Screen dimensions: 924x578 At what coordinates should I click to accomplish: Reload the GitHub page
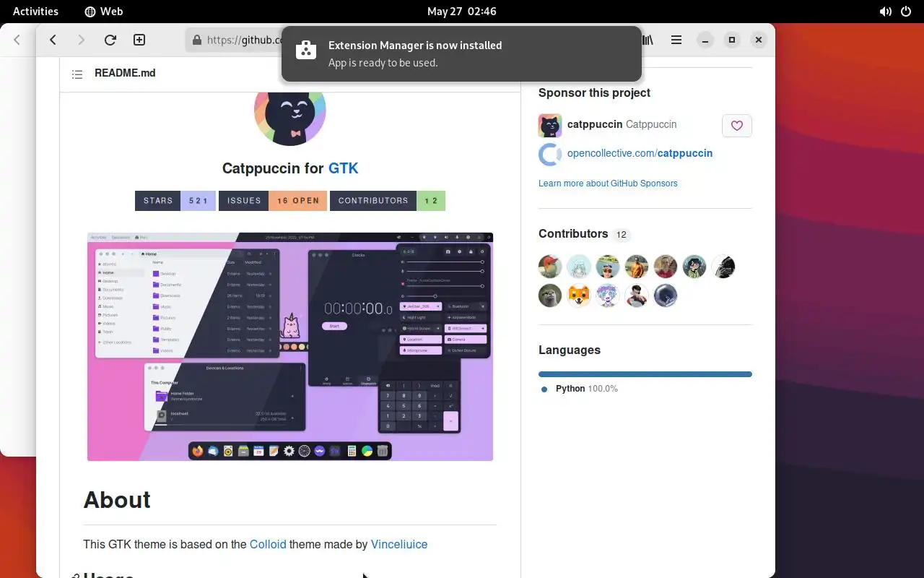tap(110, 40)
